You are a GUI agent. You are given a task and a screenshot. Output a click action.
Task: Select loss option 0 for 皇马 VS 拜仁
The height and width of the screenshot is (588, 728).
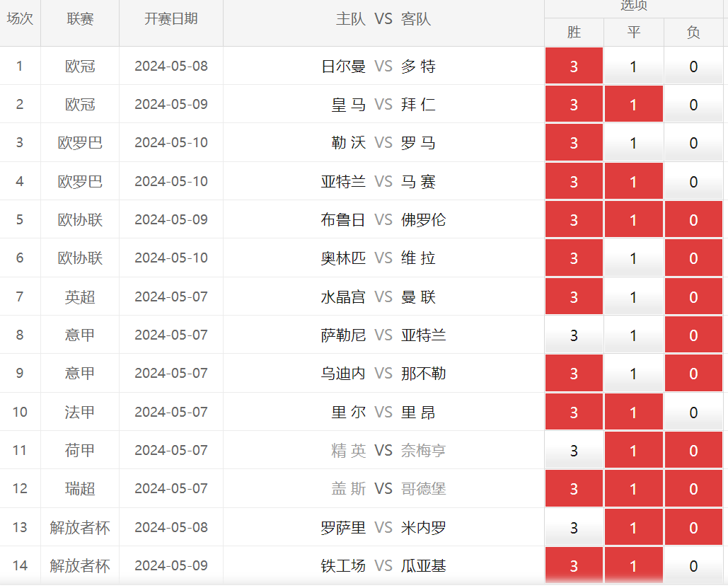693,104
